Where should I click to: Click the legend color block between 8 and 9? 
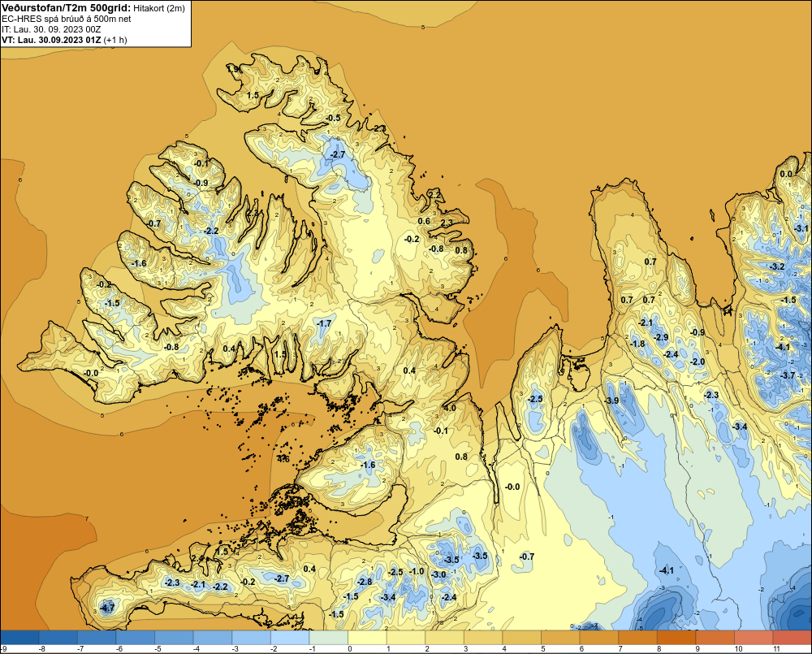coord(676,638)
